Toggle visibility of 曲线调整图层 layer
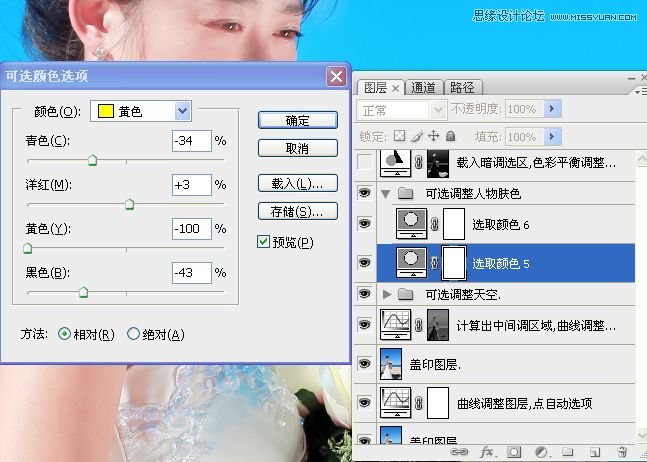Image resolution: width=647 pixels, height=462 pixels. click(x=365, y=402)
